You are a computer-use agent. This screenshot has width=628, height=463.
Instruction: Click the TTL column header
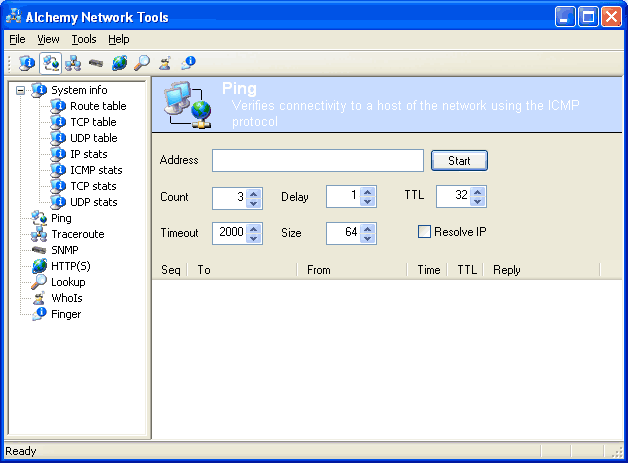coord(466,270)
